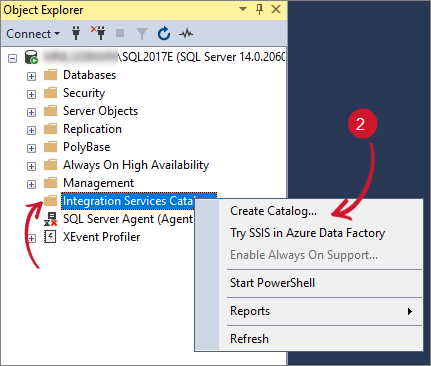Click the Stop square toolbar icon
The image size is (431, 366).
(x=120, y=33)
